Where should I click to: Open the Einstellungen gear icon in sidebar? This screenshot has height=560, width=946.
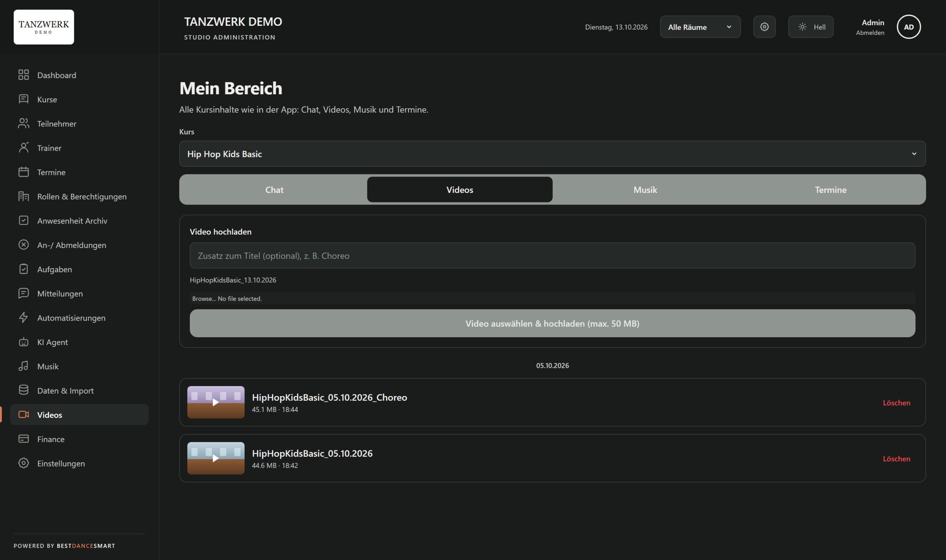23,463
